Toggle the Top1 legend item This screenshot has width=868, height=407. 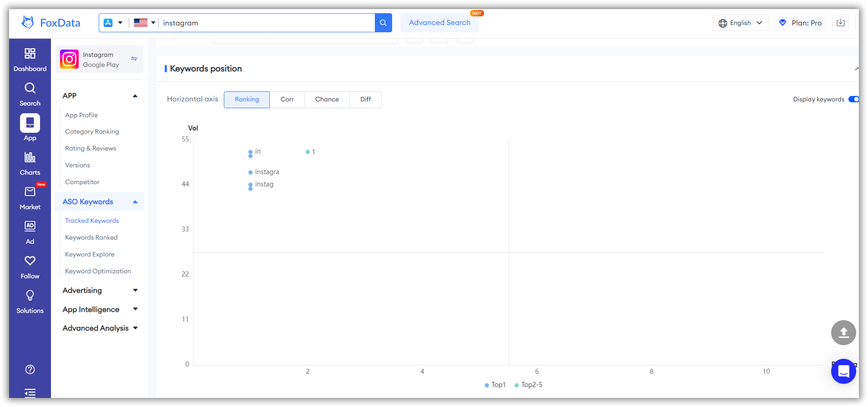[x=495, y=385]
